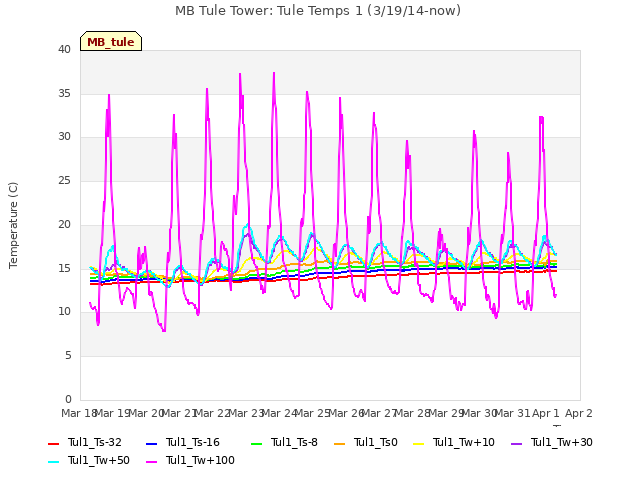Click the blue Tul1_Ts-16 legend swatch
Viewport: 640px width, 480px height.
pos(151,444)
